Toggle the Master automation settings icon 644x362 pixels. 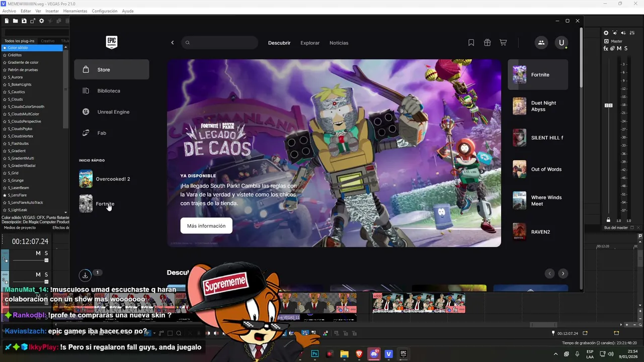click(612, 48)
